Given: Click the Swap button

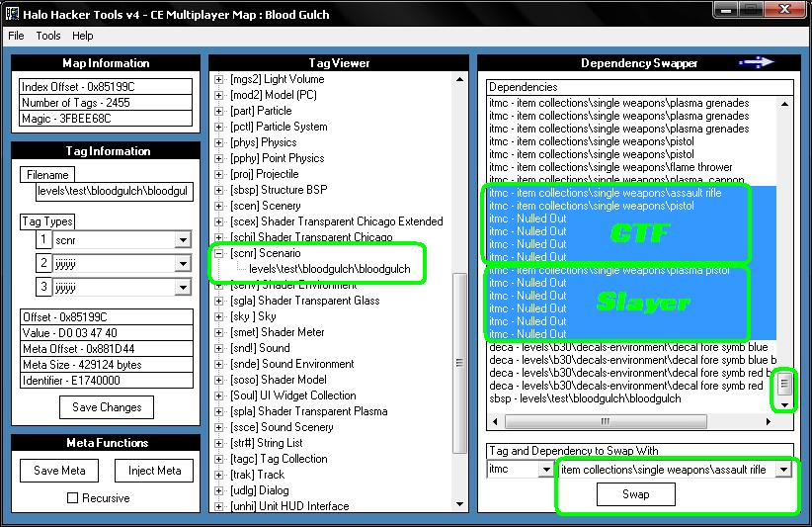Looking at the screenshot, I should (x=636, y=494).
